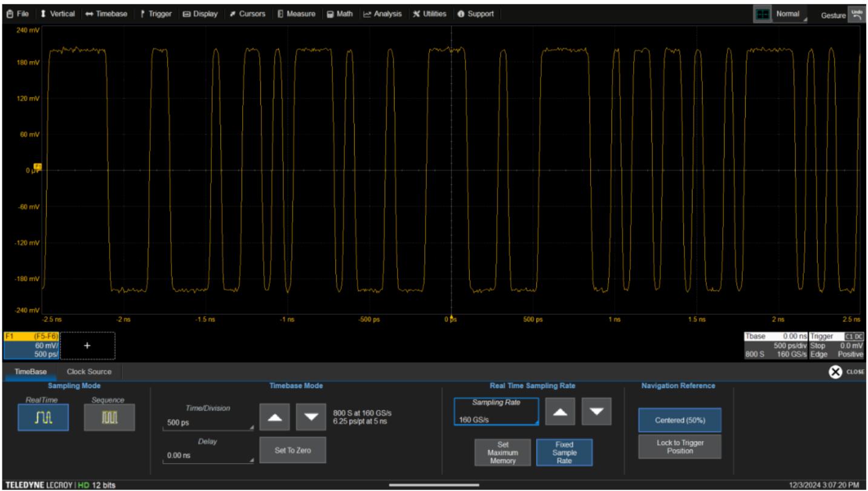The height and width of the screenshot is (491, 868).
Task: Click the grid layout icon beside Normal
Action: [763, 15]
